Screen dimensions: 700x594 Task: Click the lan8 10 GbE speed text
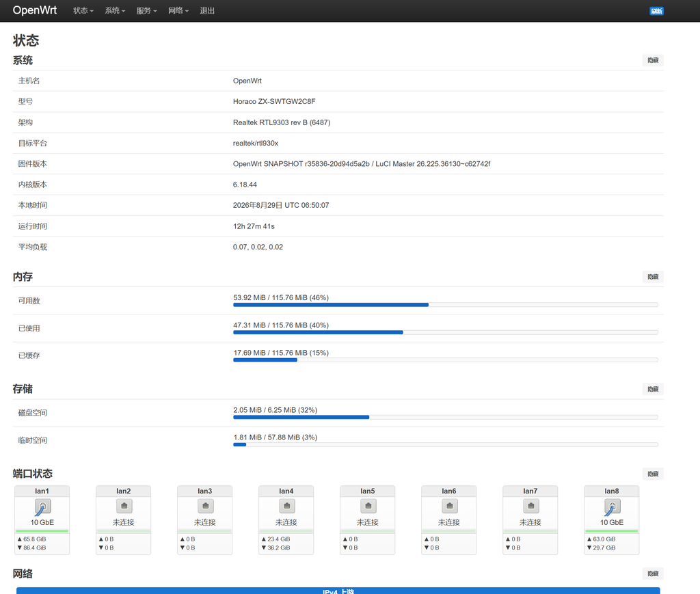tap(612, 523)
